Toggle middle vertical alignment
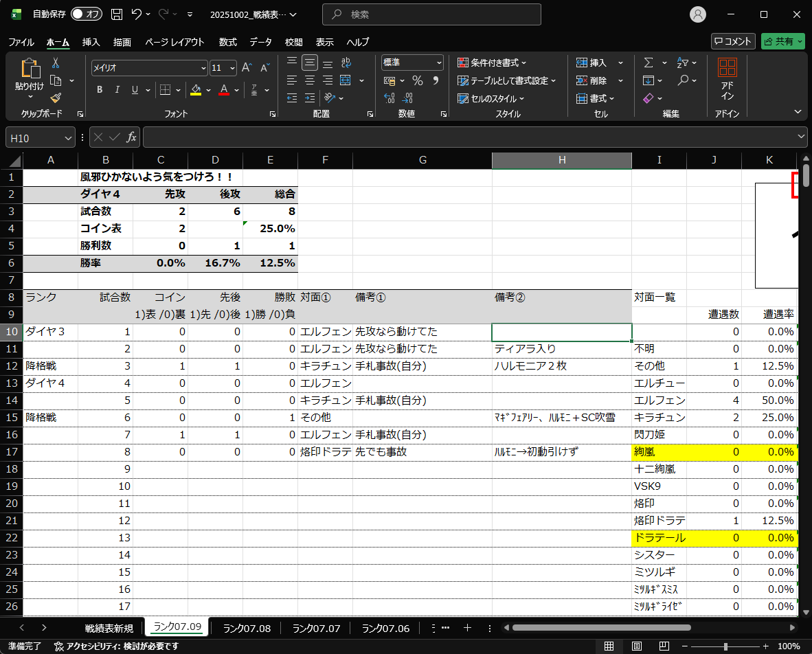 pyautogui.click(x=310, y=63)
